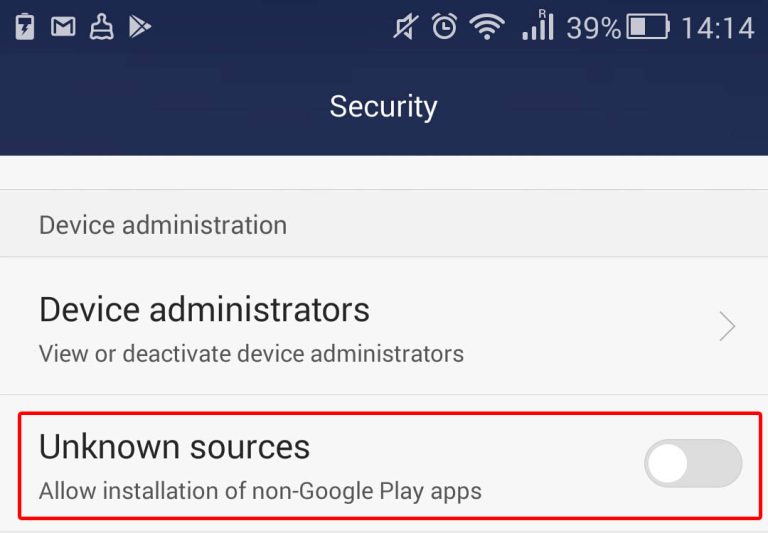Tap the battery charging notification icon
Image resolution: width=768 pixels, height=533 pixels.
coord(25,27)
